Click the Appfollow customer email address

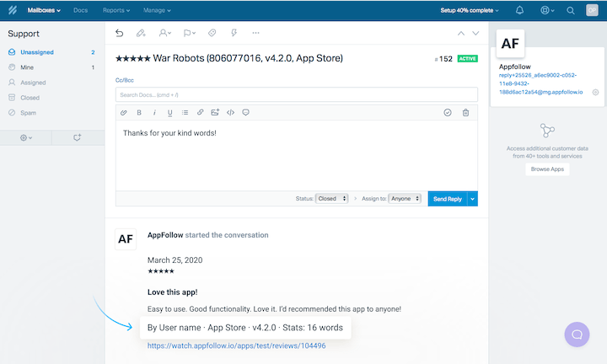[540, 83]
